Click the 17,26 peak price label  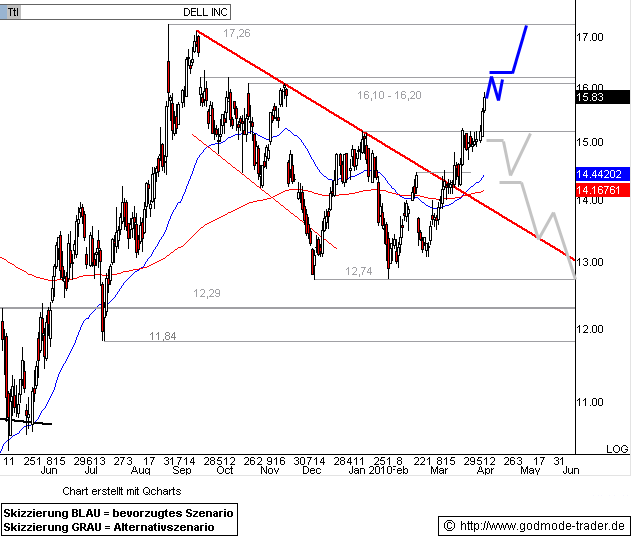point(237,33)
